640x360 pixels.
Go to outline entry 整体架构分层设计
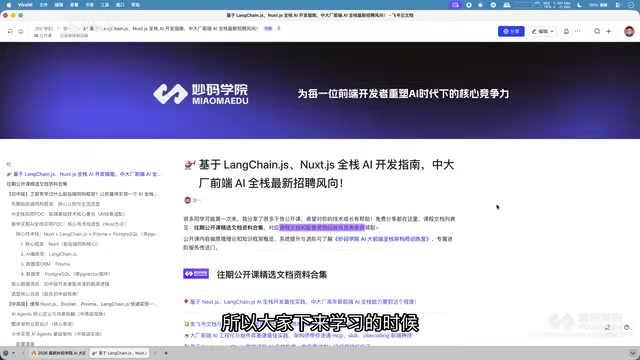point(42,324)
